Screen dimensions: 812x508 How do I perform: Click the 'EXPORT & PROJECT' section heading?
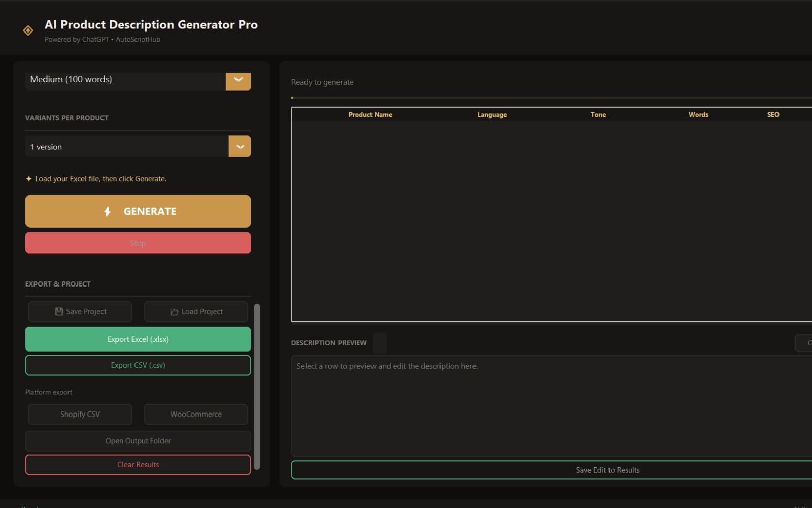point(58,284)
